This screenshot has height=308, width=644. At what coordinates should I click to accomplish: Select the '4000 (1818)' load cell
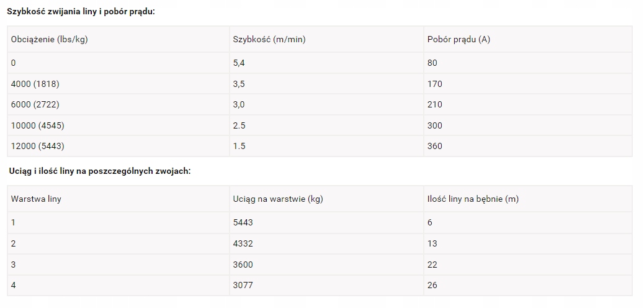click(x=35, y=84)
